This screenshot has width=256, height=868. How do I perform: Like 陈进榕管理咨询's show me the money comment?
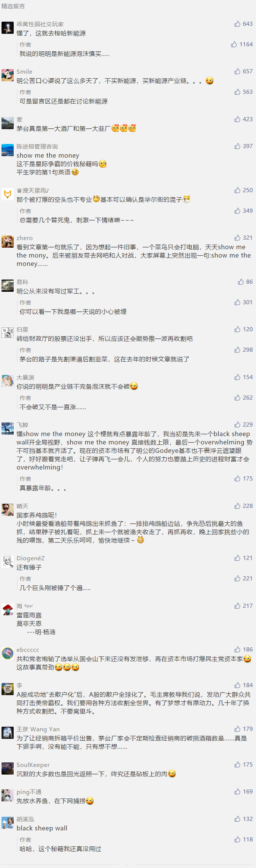(237, 146)
